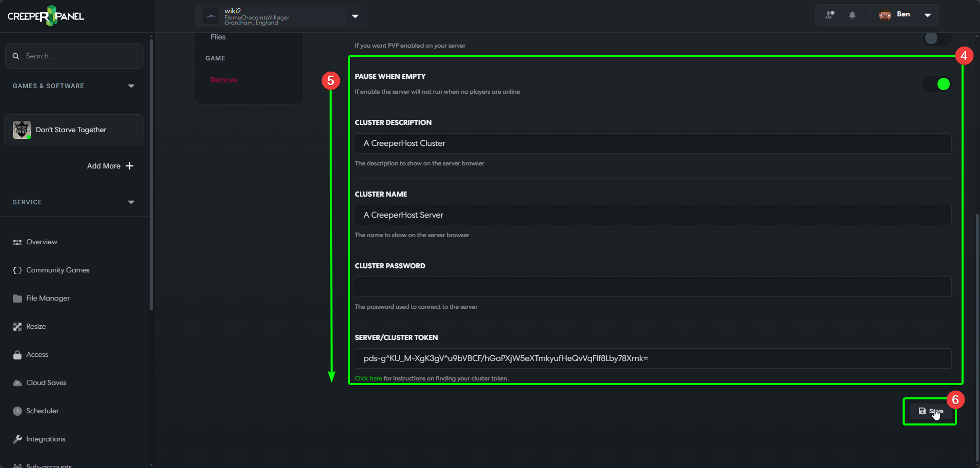Select Community Games in the sidebar
Image resolution: width=980 pixels, height=468 pixels.
[x=58, y=270]
